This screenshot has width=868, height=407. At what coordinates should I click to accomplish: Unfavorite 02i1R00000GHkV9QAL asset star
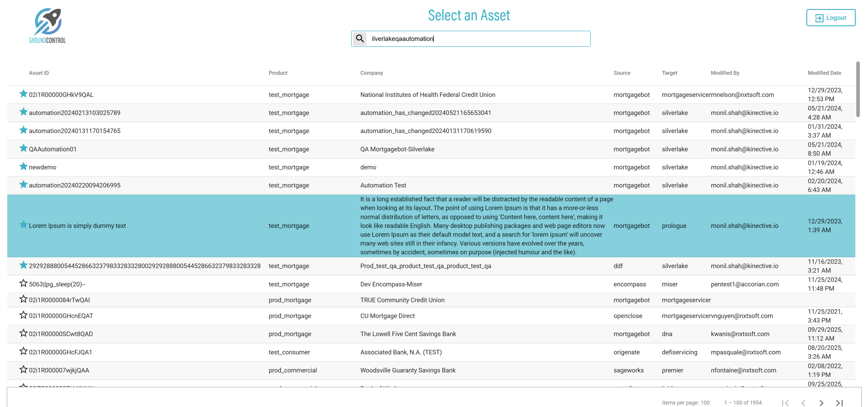23,94
